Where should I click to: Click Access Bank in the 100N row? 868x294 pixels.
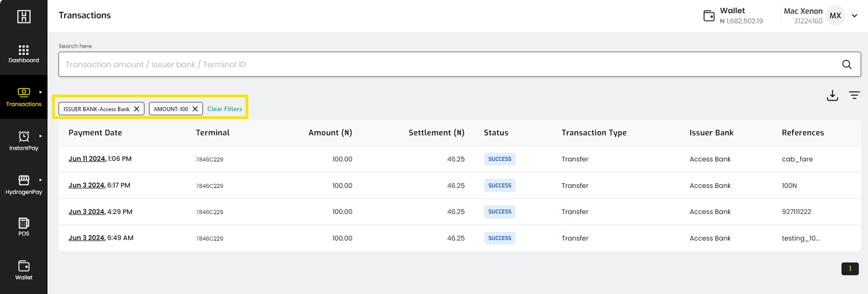710,185
